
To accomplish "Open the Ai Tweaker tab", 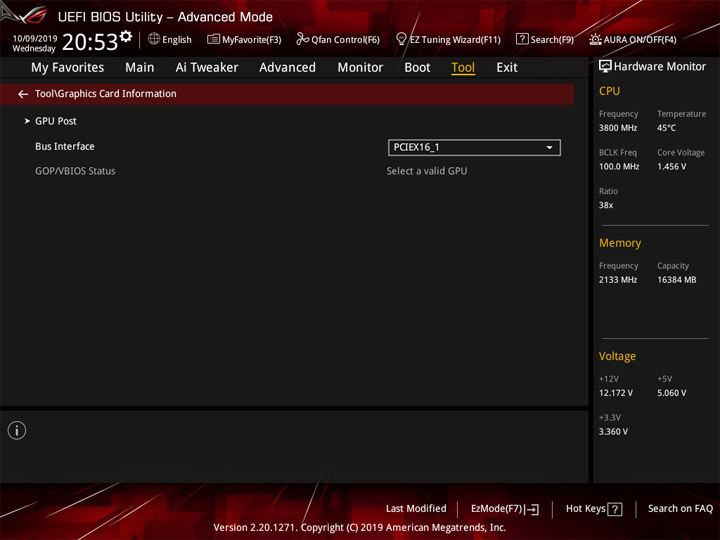I will click(207, 68).
